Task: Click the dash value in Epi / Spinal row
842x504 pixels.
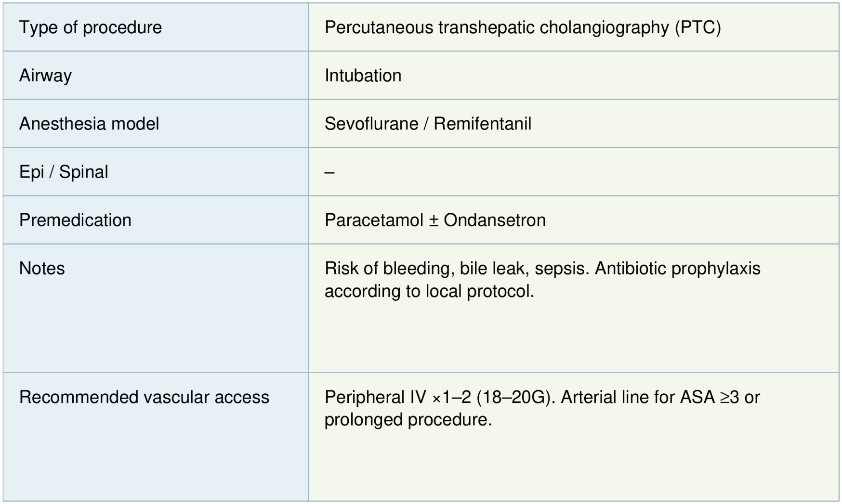Action: [x=329, y=172]
